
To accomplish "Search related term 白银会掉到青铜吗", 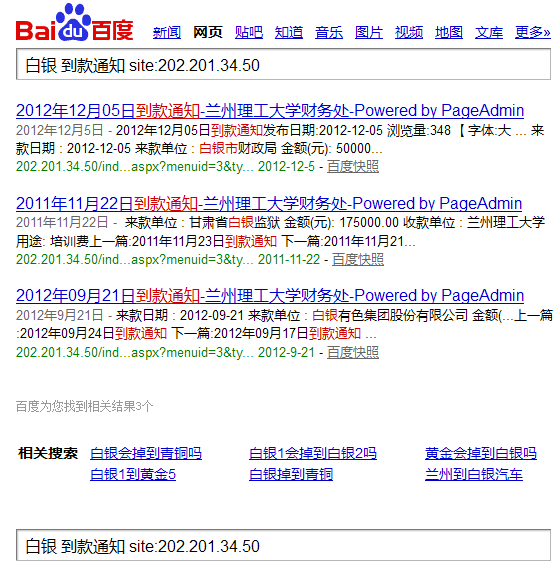I will pyautogui.click(x=146, y=453).
